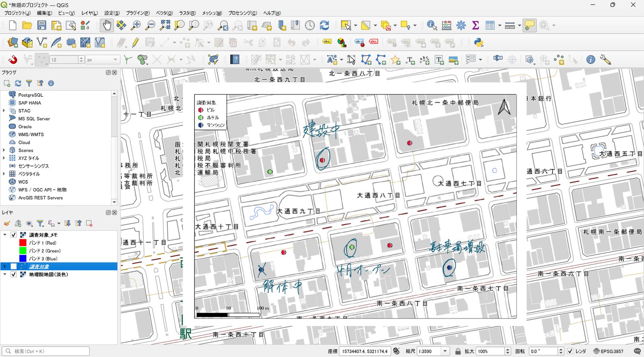This screenshot has height=357, width=644.
Task: Open the Data Source Manager icon
Action: (13, 43)
